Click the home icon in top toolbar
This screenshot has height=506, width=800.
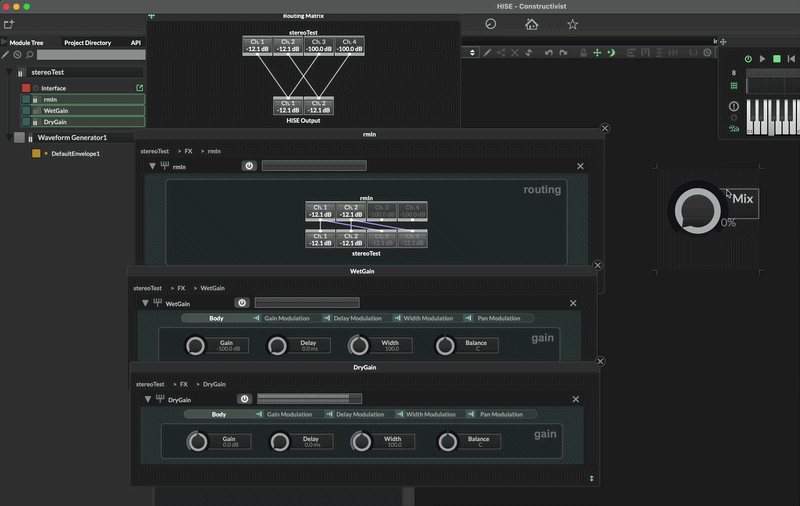(531, 24)
